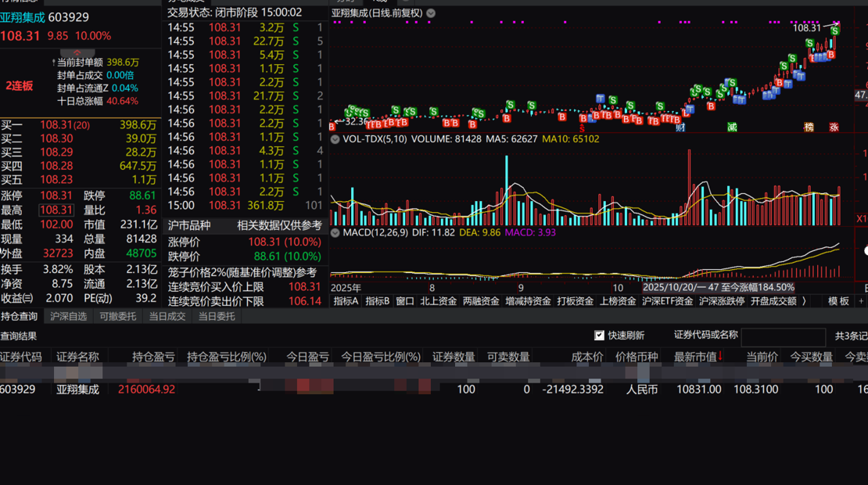Select the 开盘成交额 indicator tab
868x485 pixels.
tap(773, 301)
